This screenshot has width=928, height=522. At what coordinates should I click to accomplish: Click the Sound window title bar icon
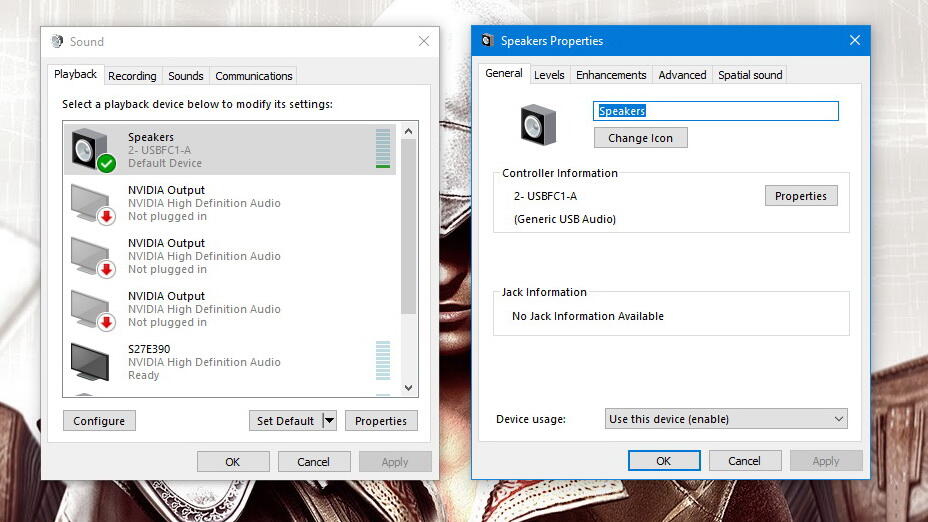pyautogui.click(x=57, y=41)
